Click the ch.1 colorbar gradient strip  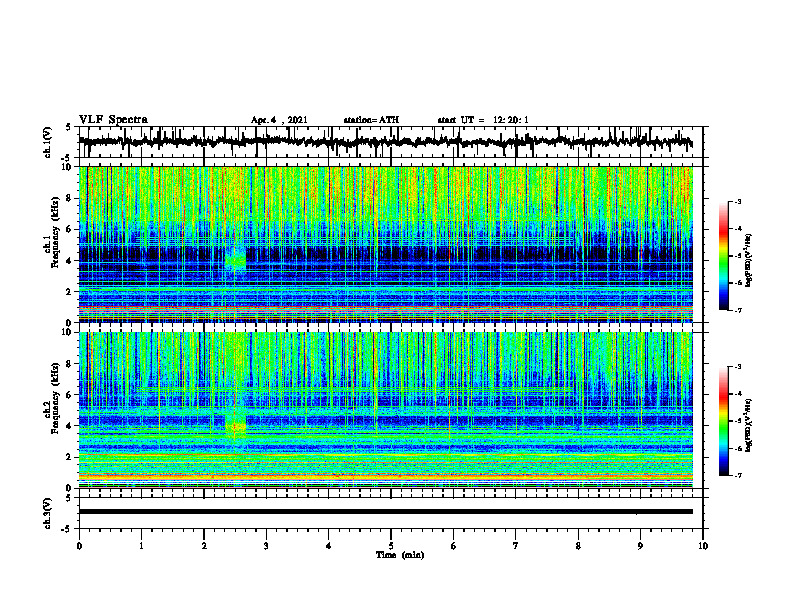(724, 256)
